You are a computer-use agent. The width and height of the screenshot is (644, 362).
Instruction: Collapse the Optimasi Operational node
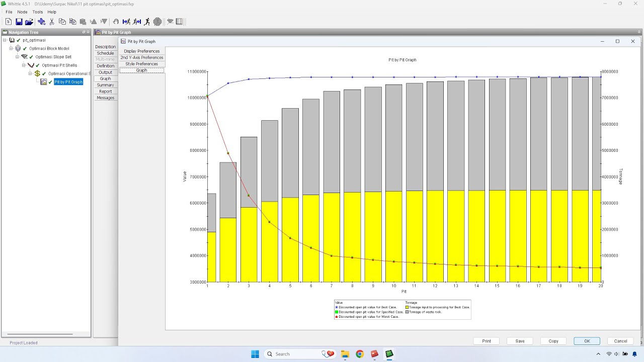pos(30,73)
